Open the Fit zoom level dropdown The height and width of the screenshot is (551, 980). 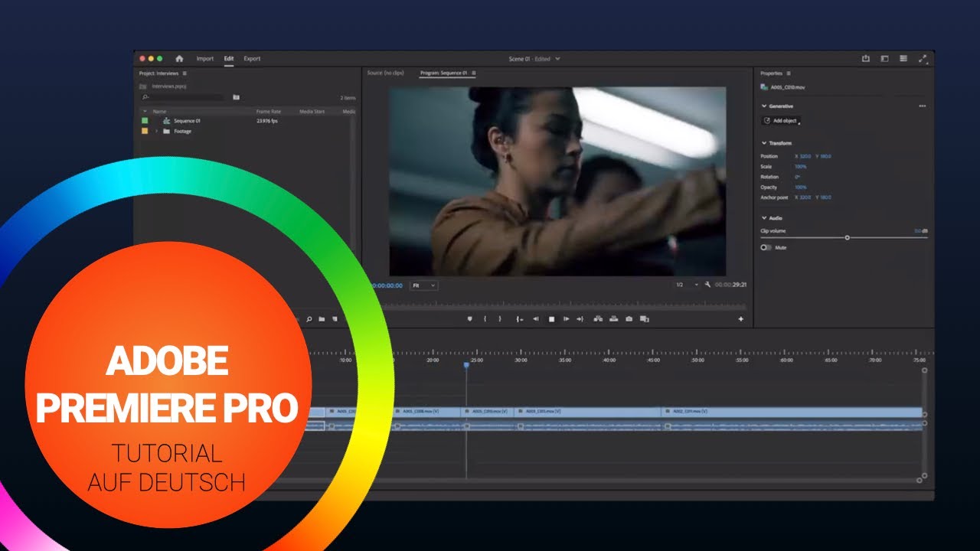[x=424, y=285]
